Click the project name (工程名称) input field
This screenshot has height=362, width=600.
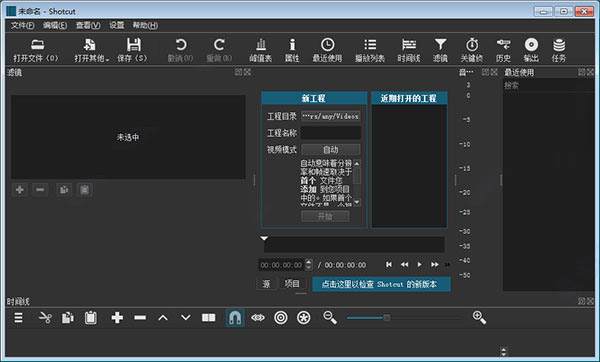(x=331, y=133)
